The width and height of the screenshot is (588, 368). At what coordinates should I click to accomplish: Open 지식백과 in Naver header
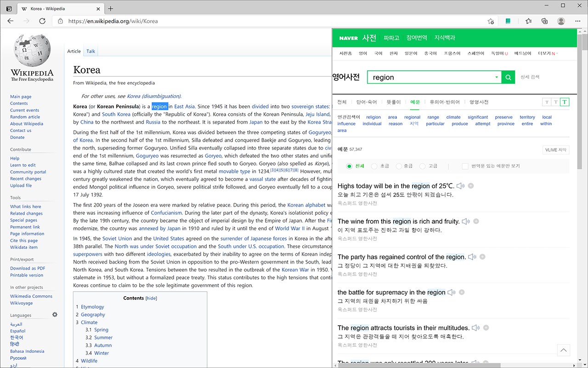(x=445, y=38)
